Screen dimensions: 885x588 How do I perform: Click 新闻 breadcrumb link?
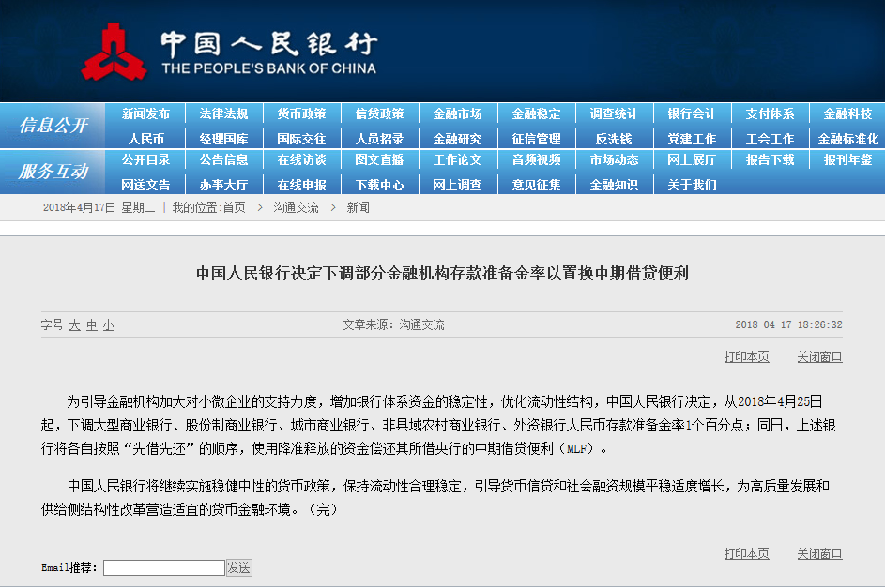point(358,207)
